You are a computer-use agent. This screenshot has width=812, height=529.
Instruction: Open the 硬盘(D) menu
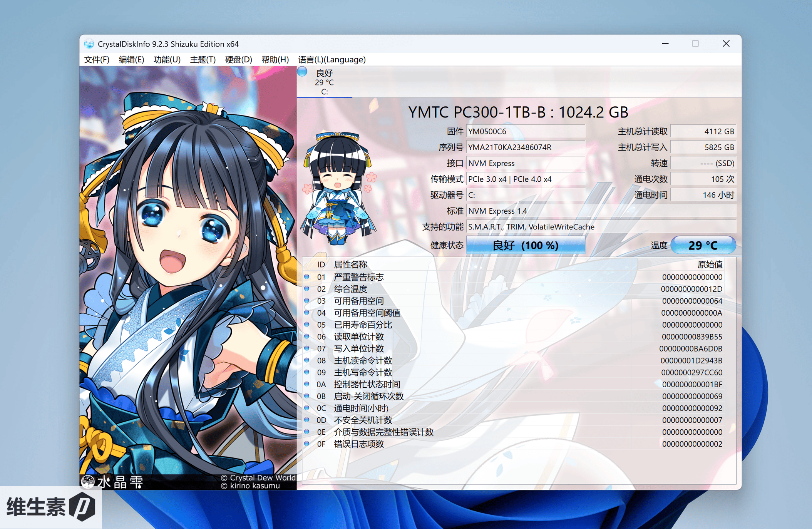[238, 60]
